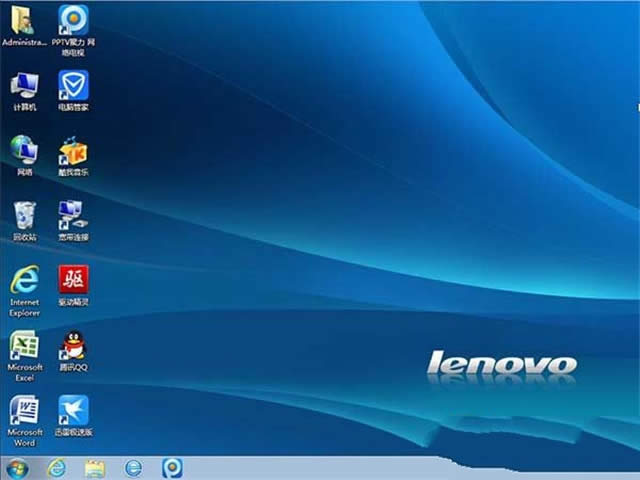Click the blue browser icon in taskbar
640x480 pixels.
pos(133,468)
